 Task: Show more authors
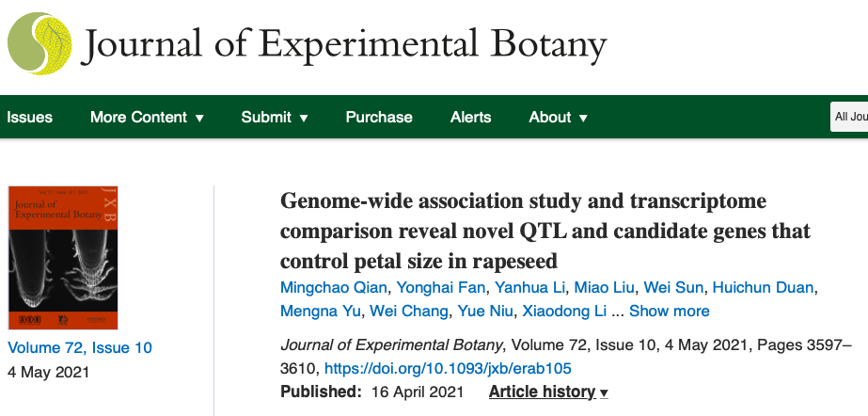tap(669, 311)
